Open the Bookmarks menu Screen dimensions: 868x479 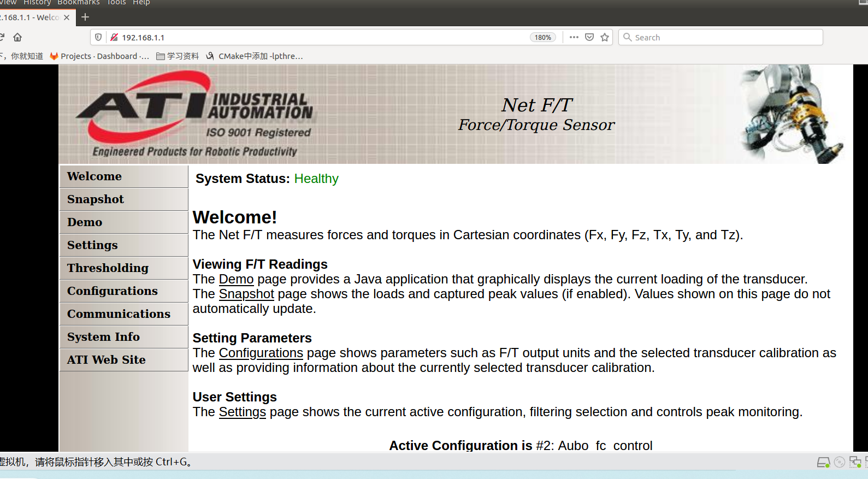79,3
